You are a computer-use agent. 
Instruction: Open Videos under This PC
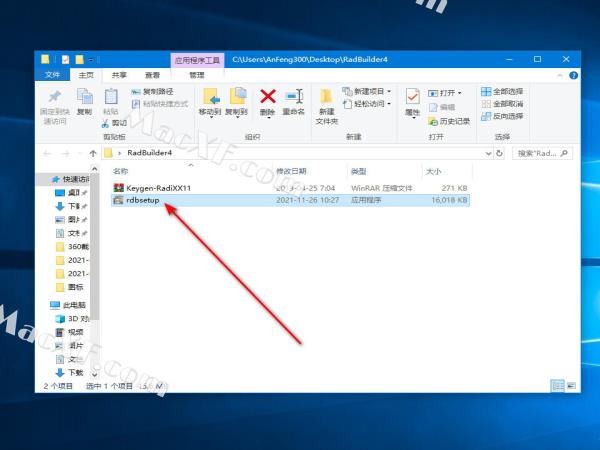pos(69,332)
